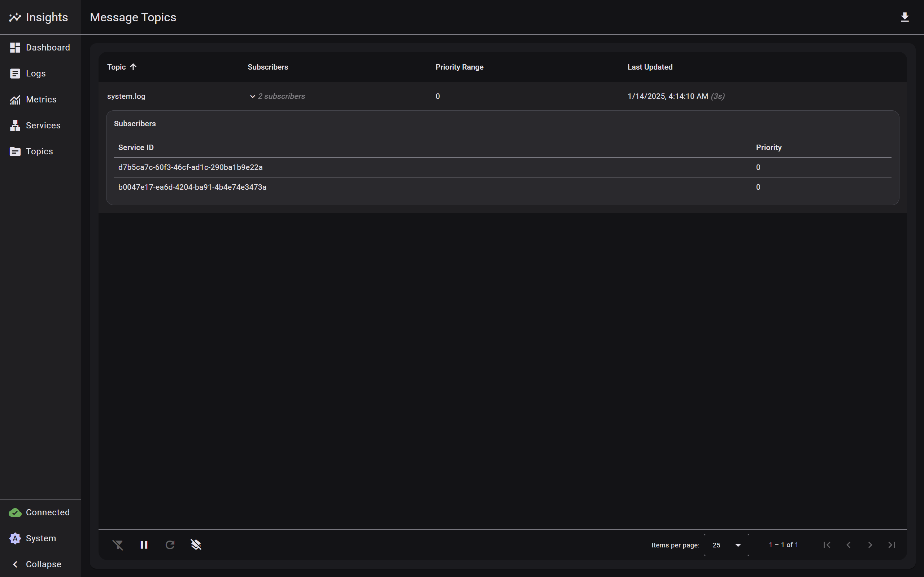
Task: Jump to the last page
Action: 892,545
